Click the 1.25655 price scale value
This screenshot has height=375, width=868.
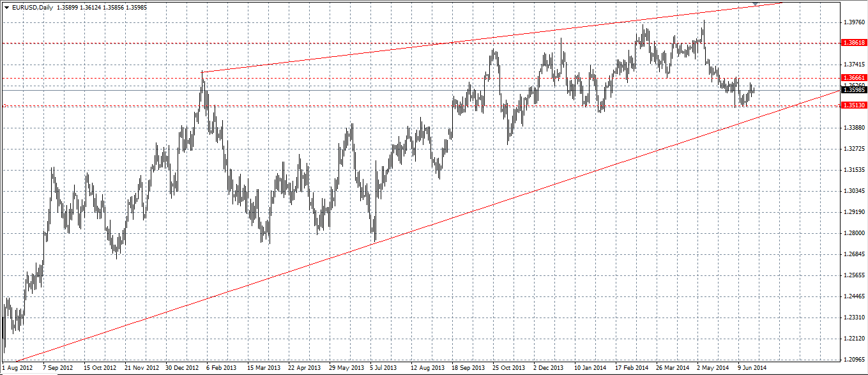point(854,275)
